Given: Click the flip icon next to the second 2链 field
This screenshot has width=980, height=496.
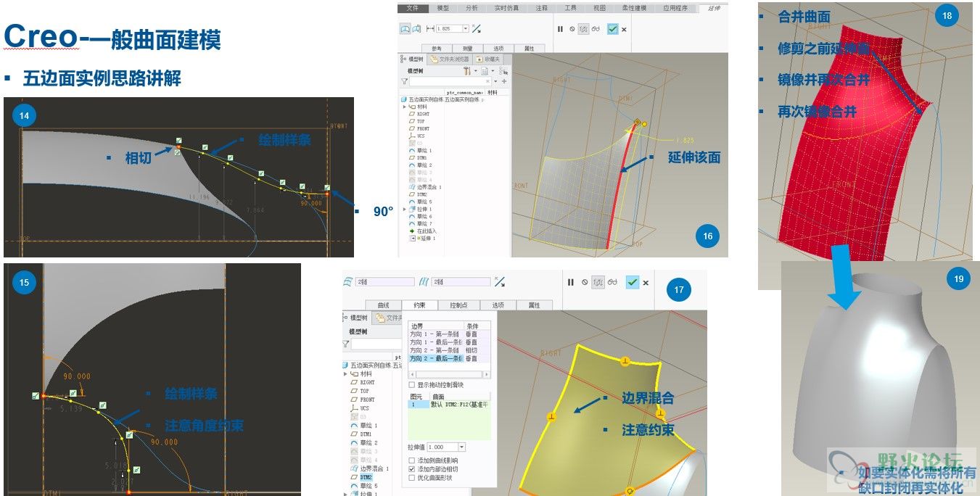Looking at the screenshot, I should (x=499, y=281).
